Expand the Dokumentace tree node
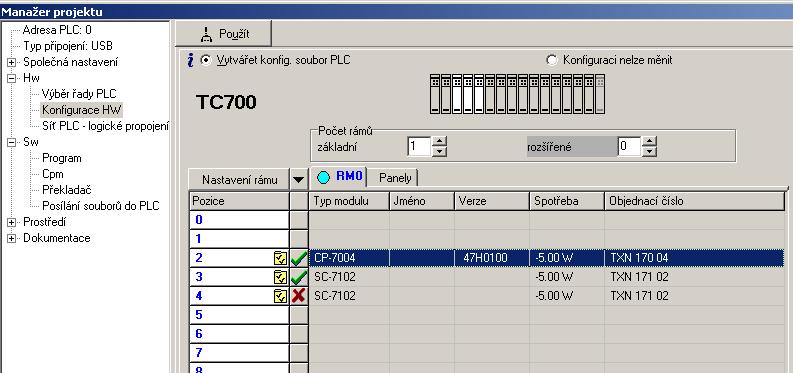793x373 pixels. (x=11, y=239)
